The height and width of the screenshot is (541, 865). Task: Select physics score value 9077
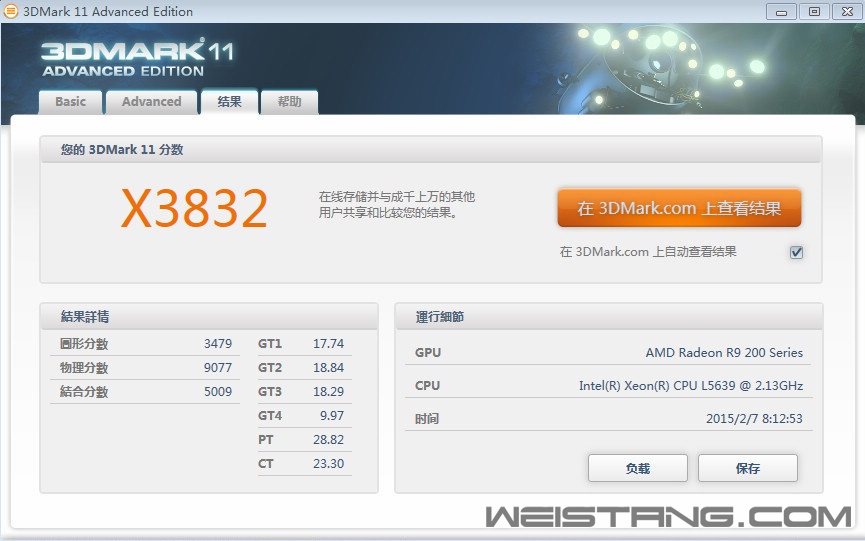218,368
